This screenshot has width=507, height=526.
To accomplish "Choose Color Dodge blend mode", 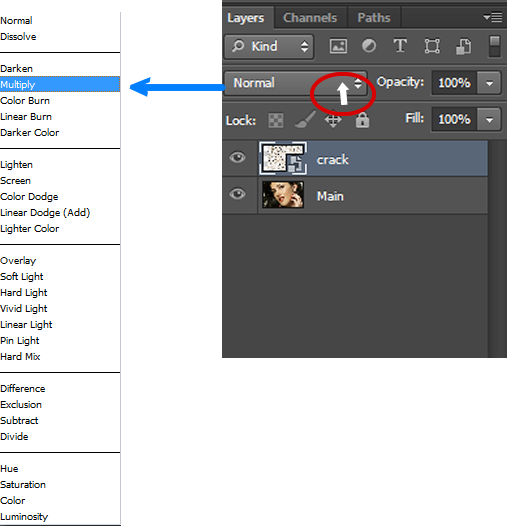I will tap(29, 197).
